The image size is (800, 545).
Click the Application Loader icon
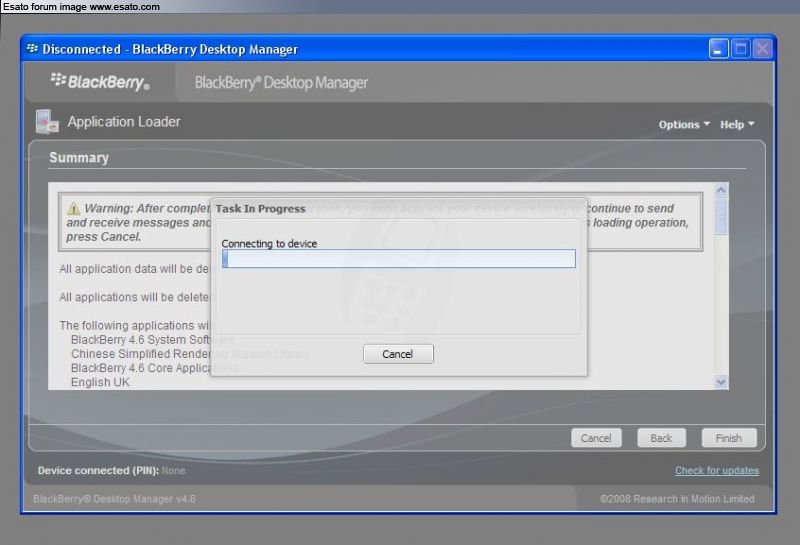pos(47,121)
